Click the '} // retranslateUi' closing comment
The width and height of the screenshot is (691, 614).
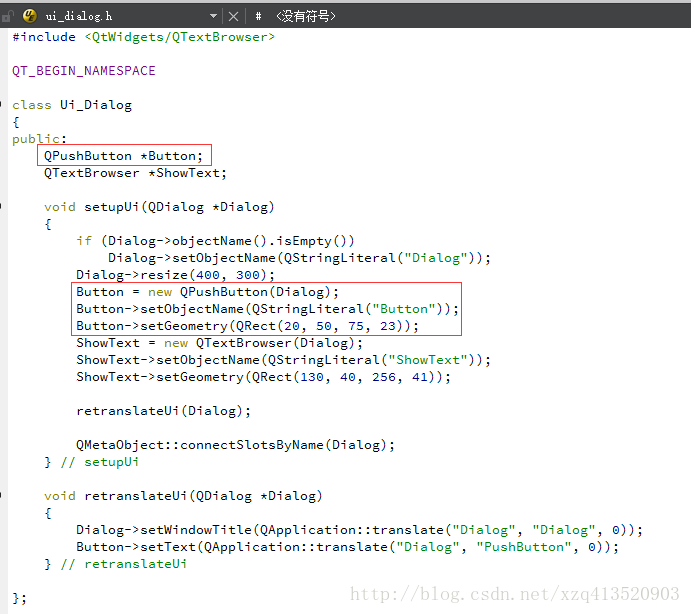click(115, 564)
